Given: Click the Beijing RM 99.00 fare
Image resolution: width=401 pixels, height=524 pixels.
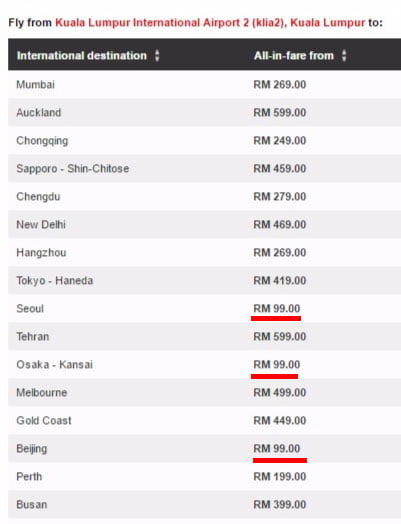Looking at the screenshot, I should 277,448.
